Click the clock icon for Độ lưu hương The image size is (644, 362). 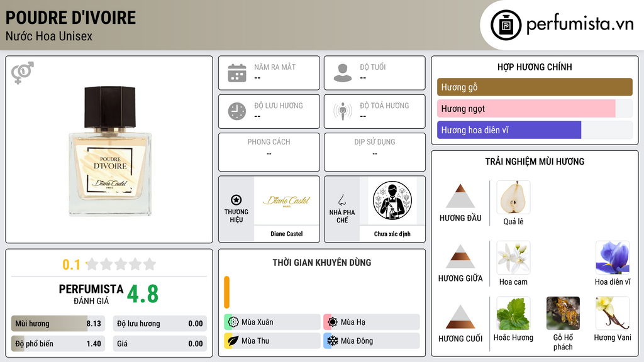point(237,111)
